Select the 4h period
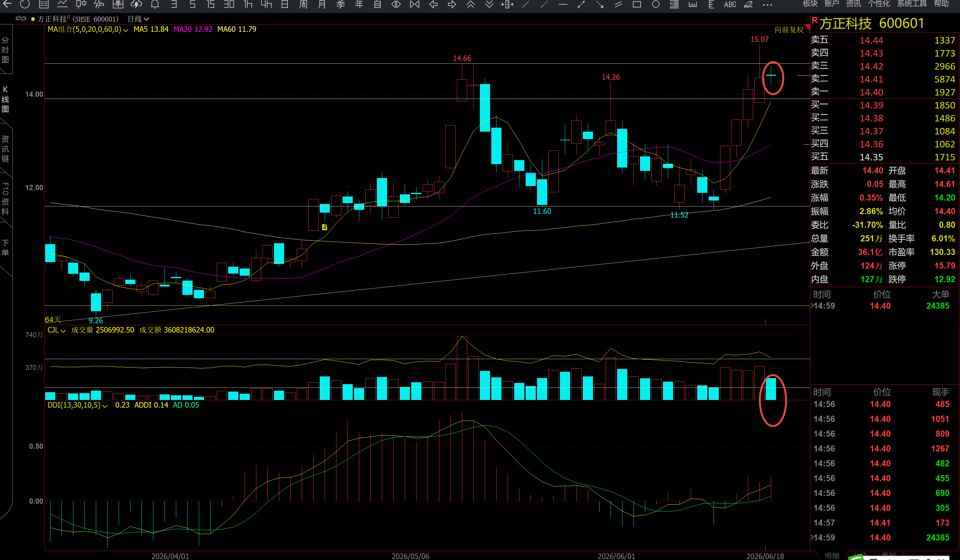 tap(266, 4)
